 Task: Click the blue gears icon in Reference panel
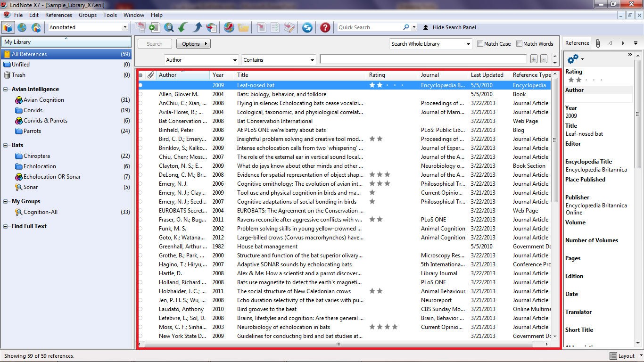point(573,59)
